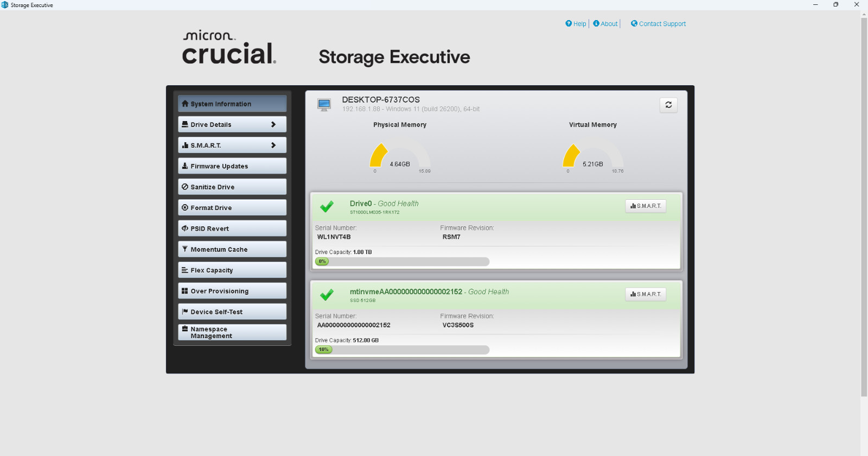This screenshot has width=868, height=456.
Task: Click the computer monitor icon beside DESKTOP-6737COS
Action: click(324, 104)
